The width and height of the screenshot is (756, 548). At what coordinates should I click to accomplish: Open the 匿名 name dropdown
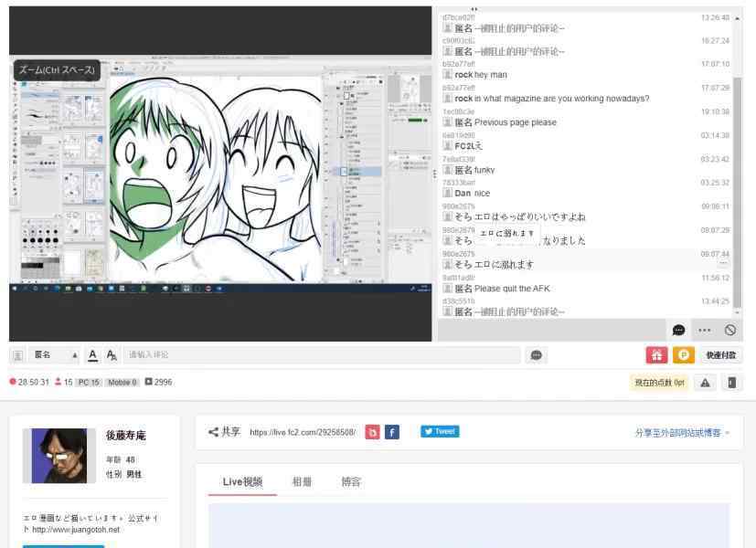click(x=54, y=355)
